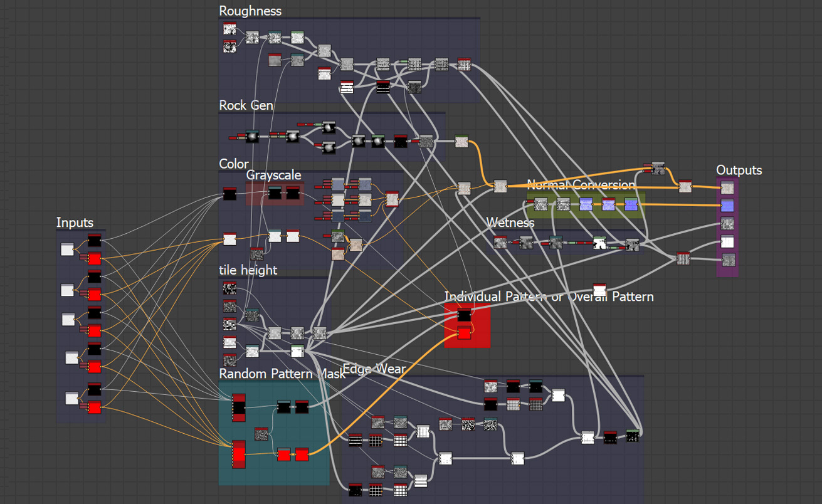Click the Grayscale frame title
The image size is (822, 504).
coord(273,175)
